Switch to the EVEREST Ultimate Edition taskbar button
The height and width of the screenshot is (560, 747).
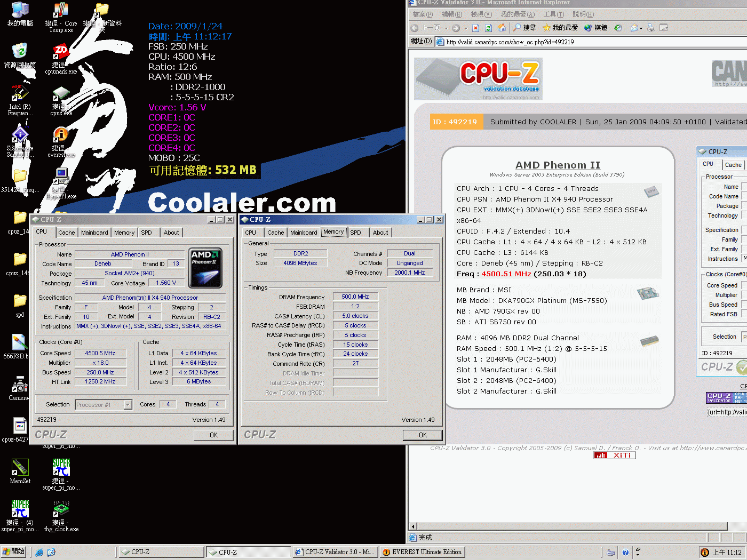click(x=423, y=552)
